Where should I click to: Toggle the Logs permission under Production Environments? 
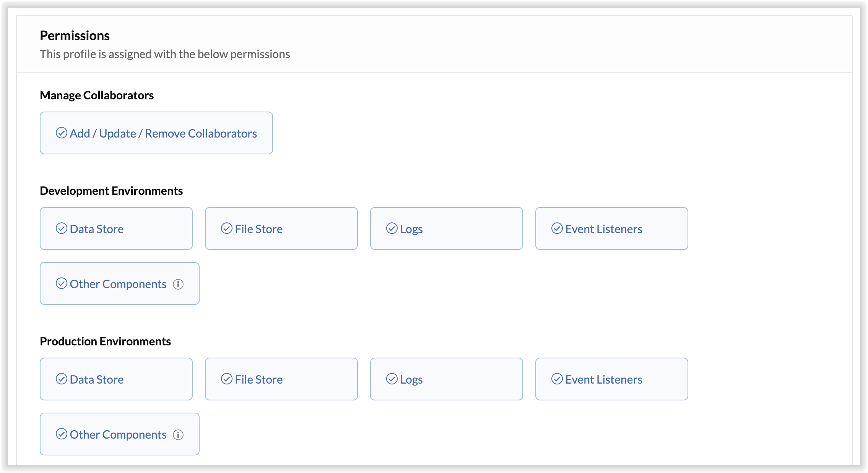click(445, 379)
